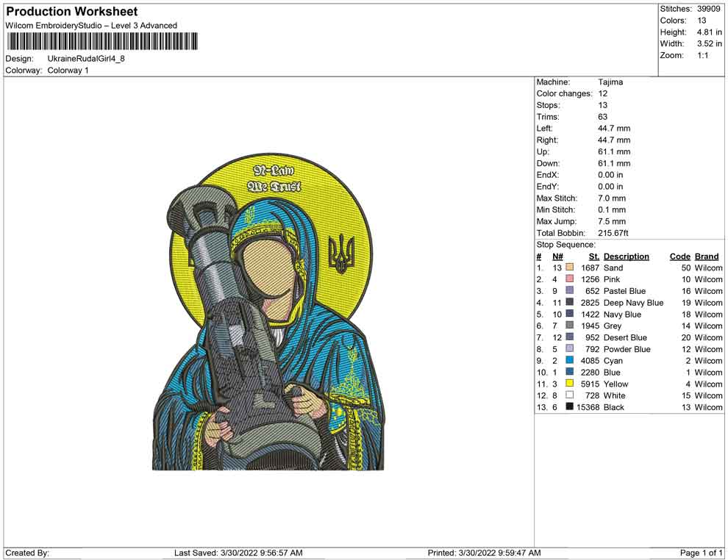Click the 'Desert Blue' description text
Viewport: 728px width, 560px height.
pos(625,337)
